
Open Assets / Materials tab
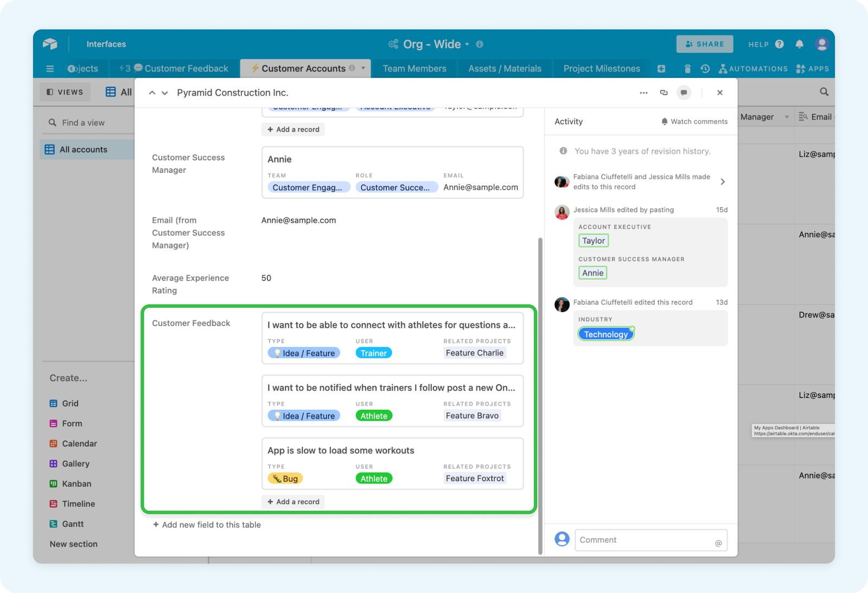pos(505,68)
